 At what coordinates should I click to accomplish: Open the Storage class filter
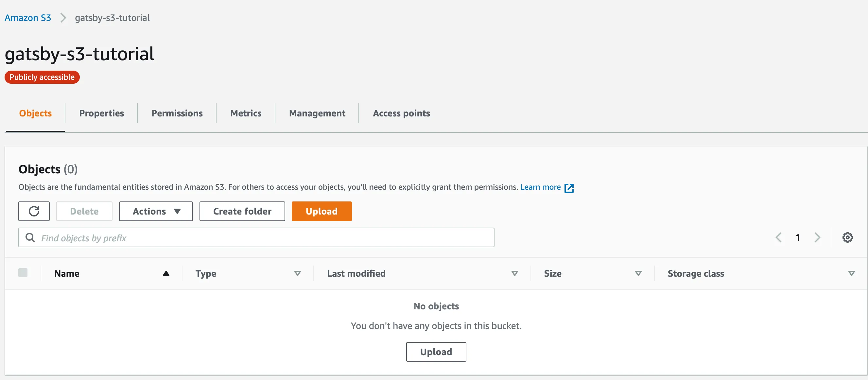coord(852,273)
